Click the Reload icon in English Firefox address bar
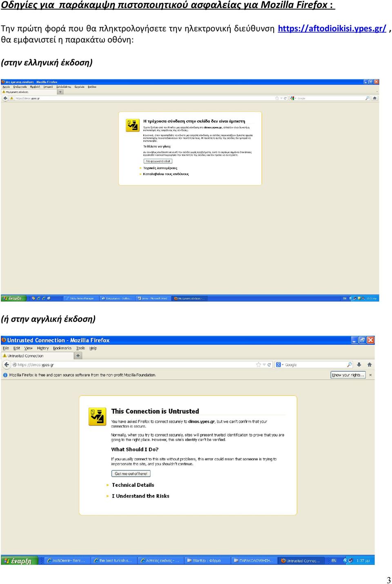This screenshot has height=584, width=392. click(x=269, y=365)
